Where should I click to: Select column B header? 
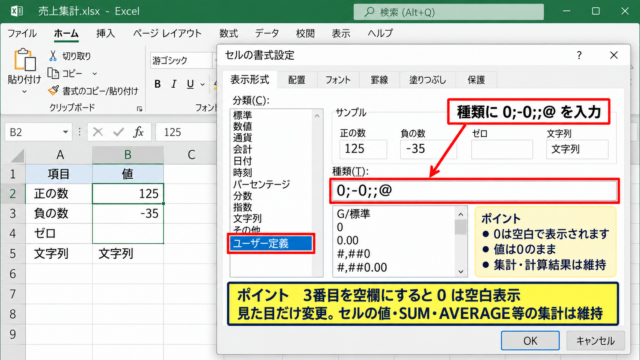coord(128,155)
